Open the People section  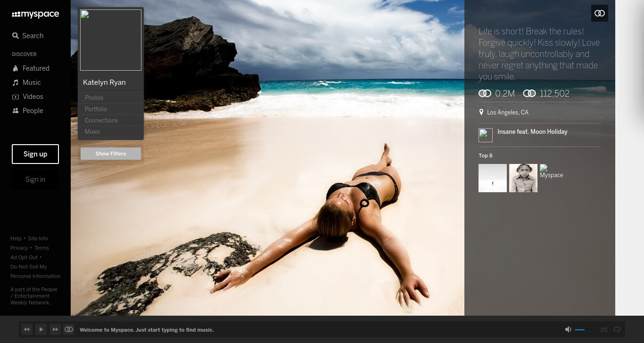click(27, 111)
